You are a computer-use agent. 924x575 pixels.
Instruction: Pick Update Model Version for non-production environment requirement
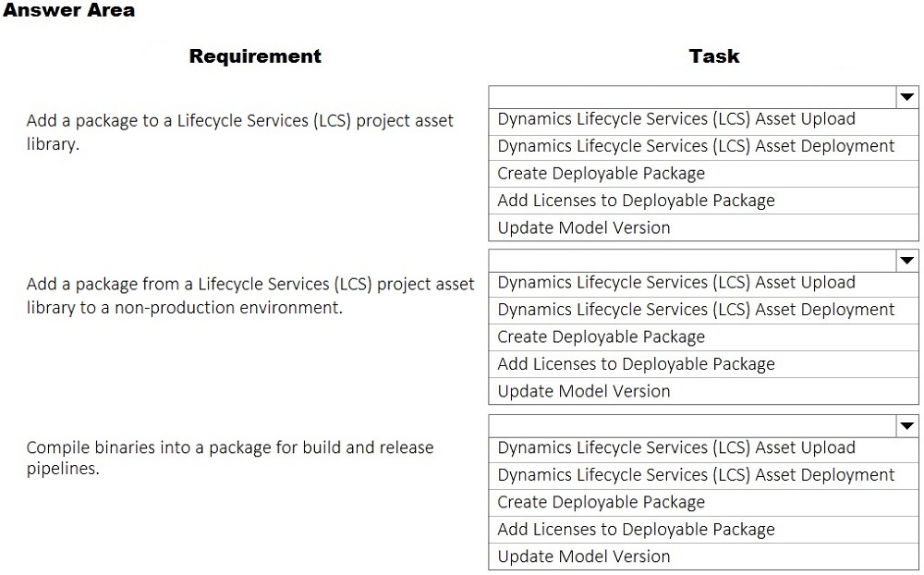[583, 391]
